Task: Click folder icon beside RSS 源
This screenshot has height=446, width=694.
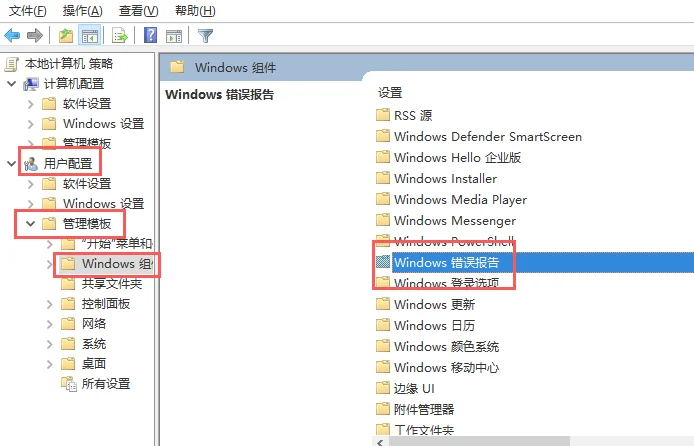Action: (x=383, y=115)
